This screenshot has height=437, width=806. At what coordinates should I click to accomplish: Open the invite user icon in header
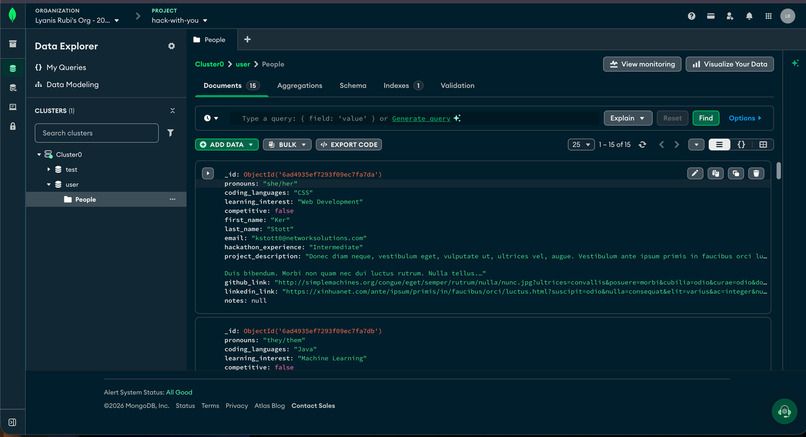(729, 16)
